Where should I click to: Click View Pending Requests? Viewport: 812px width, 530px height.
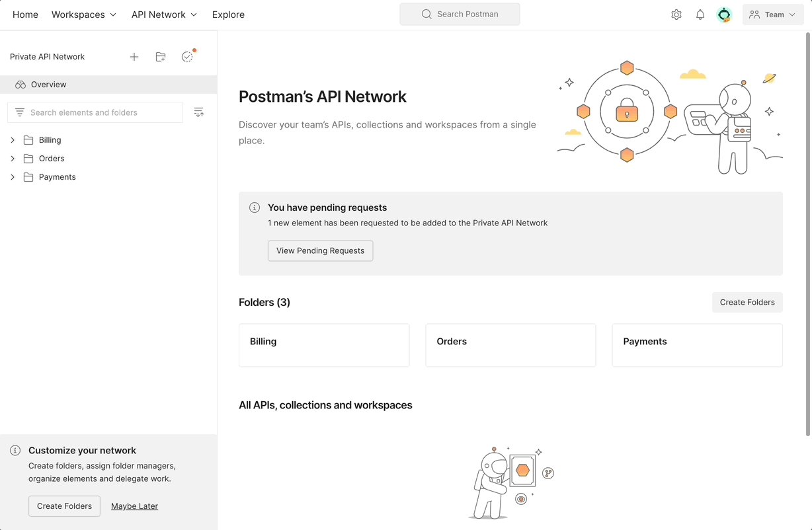(320, 250)
